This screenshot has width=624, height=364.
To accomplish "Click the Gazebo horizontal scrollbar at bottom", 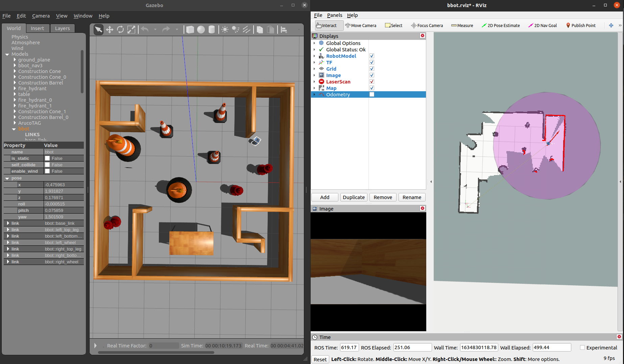I will point(156,353).
